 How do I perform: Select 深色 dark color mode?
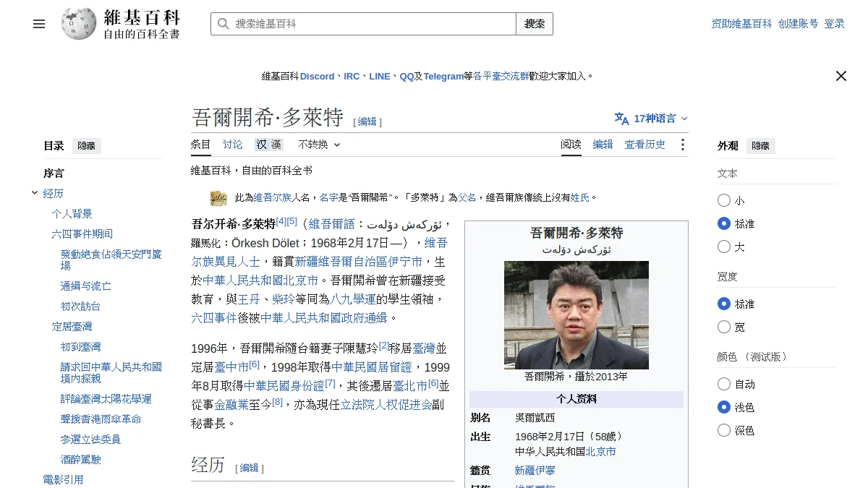click(724, 430)
